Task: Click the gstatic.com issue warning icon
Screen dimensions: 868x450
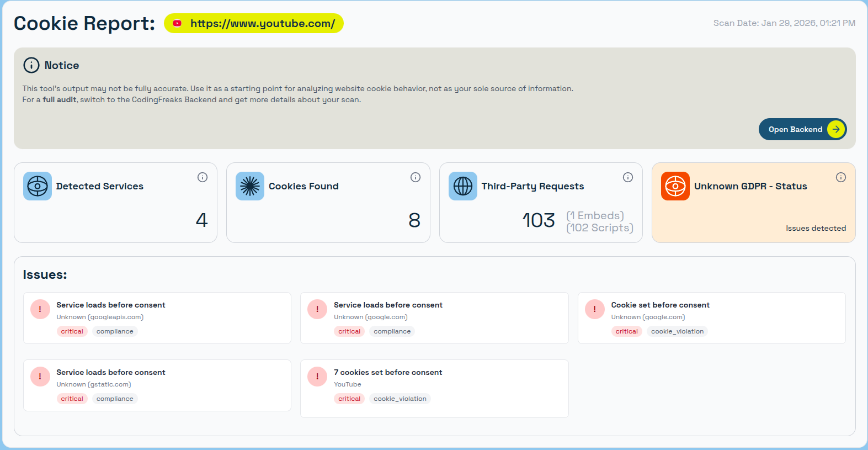Action: (40, 377)
